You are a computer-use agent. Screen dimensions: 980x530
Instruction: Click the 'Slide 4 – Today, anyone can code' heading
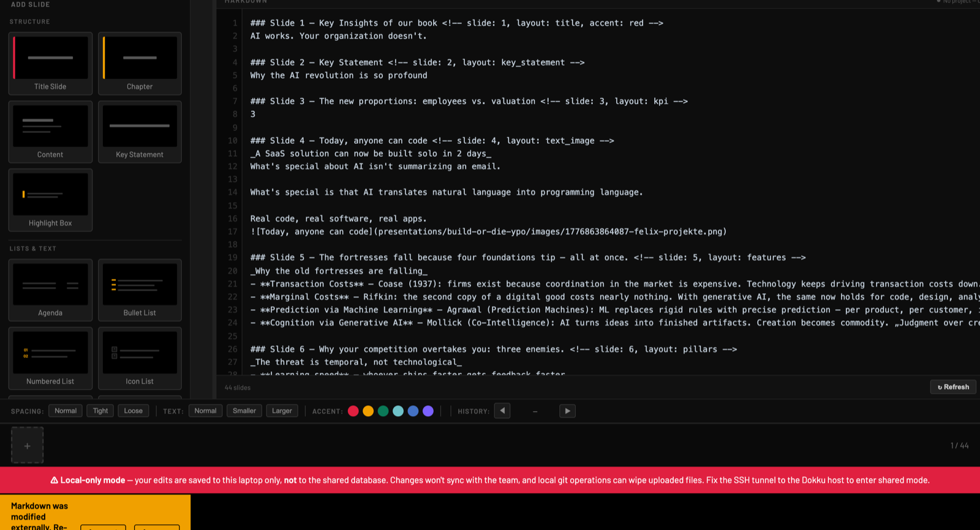point(432,141)
